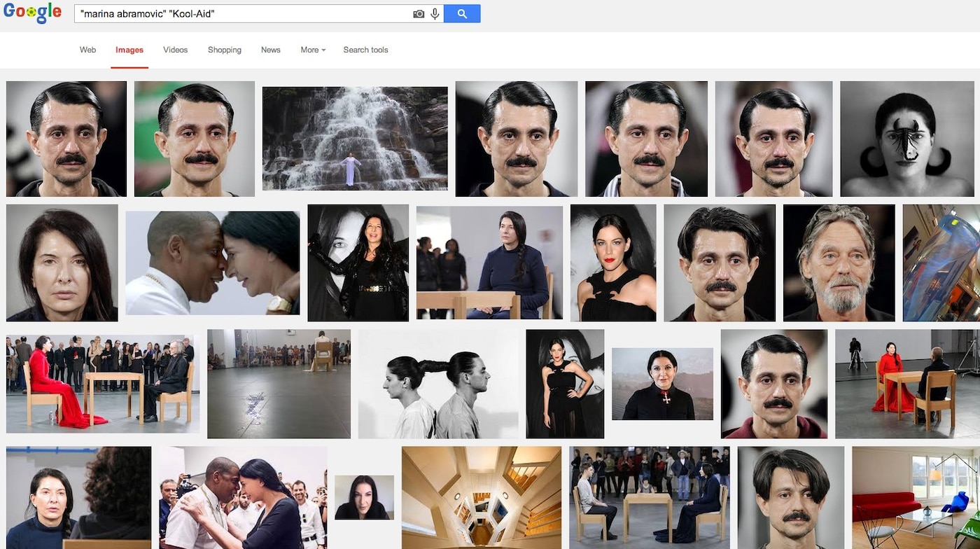The height and width of the screenshot is (549, 980).
Task: Switch to the Web tab
Action: (87, 50)
